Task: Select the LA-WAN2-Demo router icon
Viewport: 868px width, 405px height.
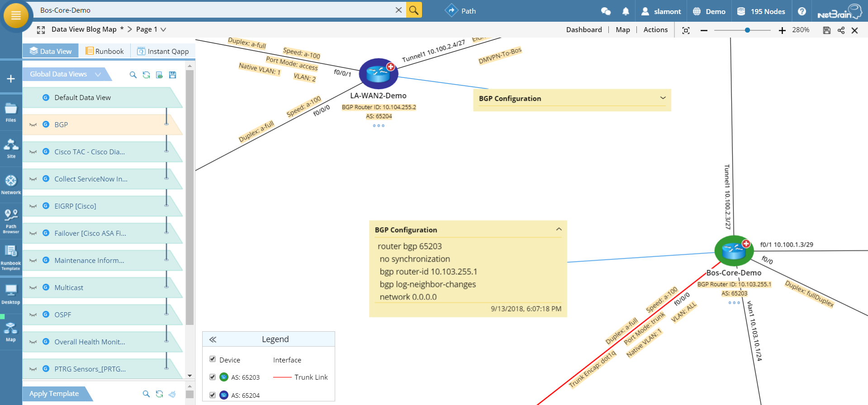Action: pyautogui.click(x=378, y=74)
